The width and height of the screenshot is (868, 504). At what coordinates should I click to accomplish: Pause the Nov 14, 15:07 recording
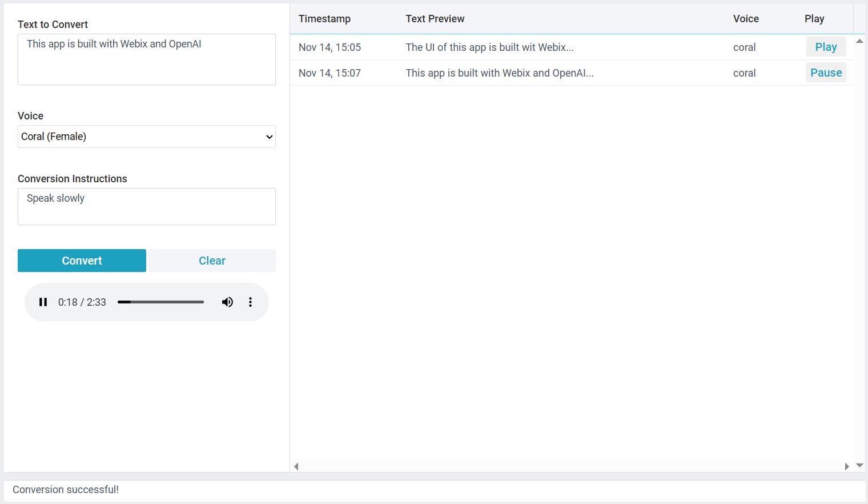click(826, 73)
